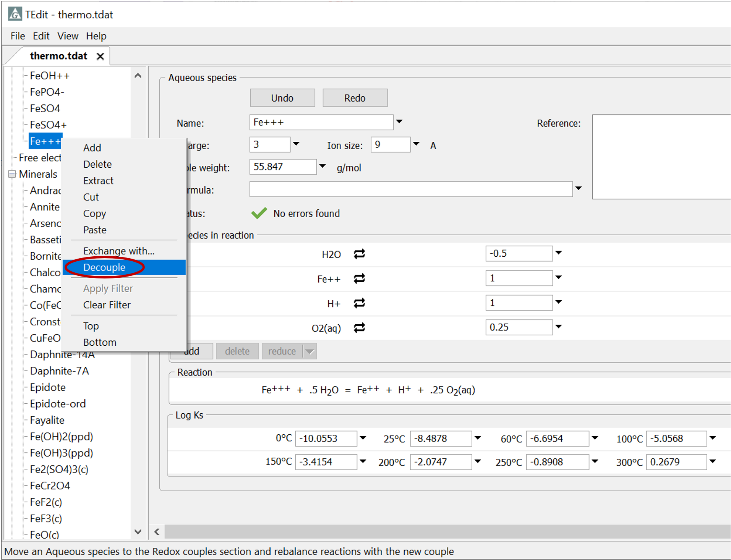Open the Name field dropdown arrow

coord(399,122)
